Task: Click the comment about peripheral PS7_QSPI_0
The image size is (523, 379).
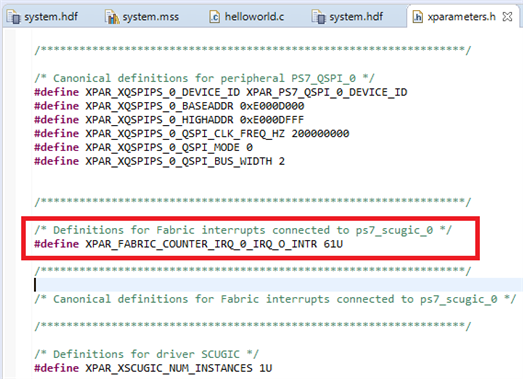Action: 204,78
